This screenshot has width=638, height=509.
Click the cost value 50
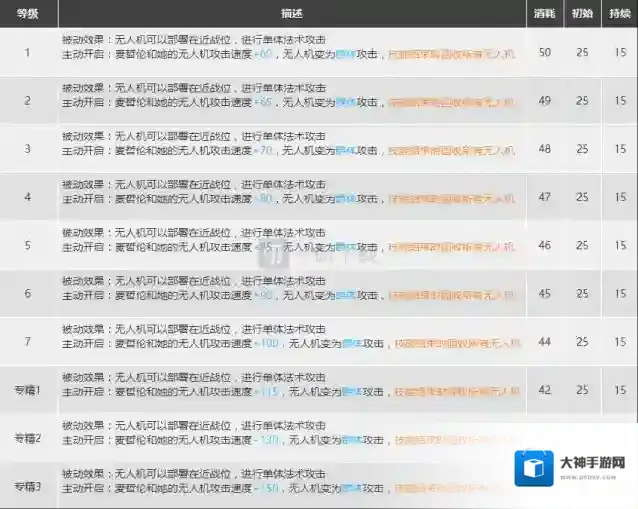[x=544, y=51]
